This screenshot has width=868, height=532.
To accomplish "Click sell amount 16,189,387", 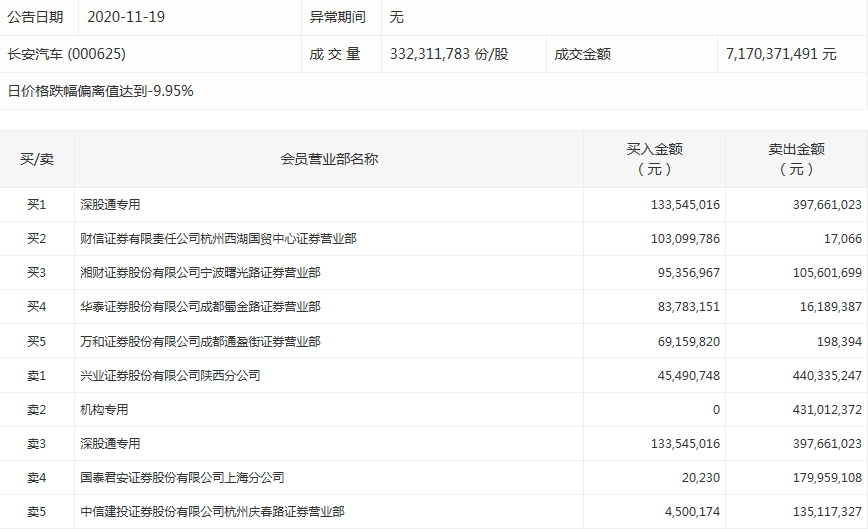I will click(x=831, y=307).
